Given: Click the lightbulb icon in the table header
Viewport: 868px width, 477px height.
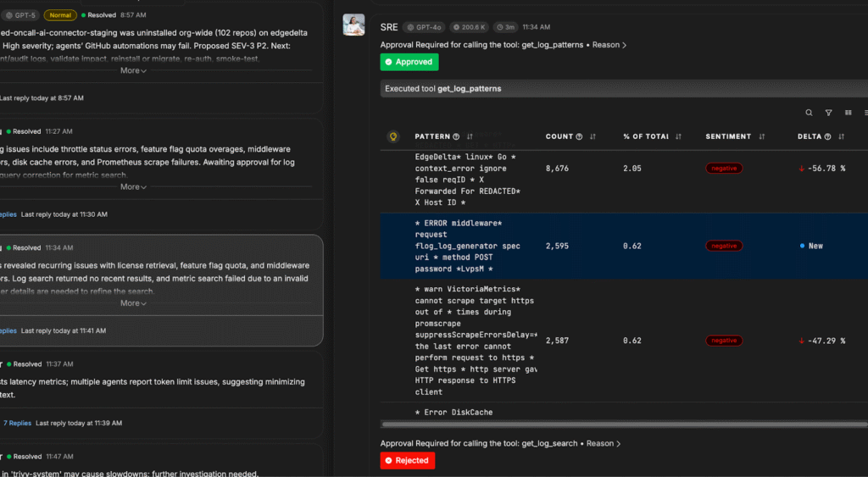Looking at the screenshot, I should tap(392, 136).
